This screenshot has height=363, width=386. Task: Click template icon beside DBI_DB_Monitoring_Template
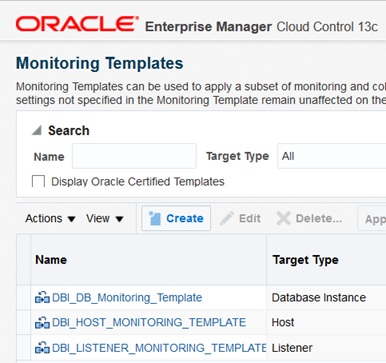point(42,297)
